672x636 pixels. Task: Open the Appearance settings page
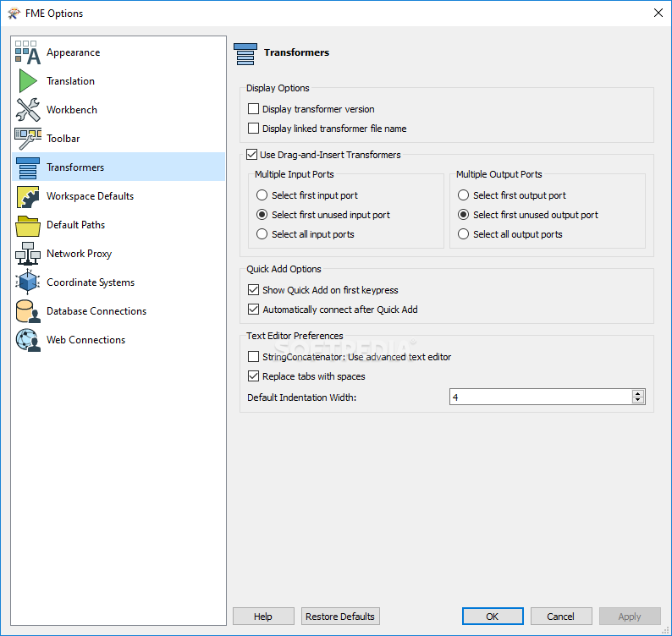pos(118,52)
